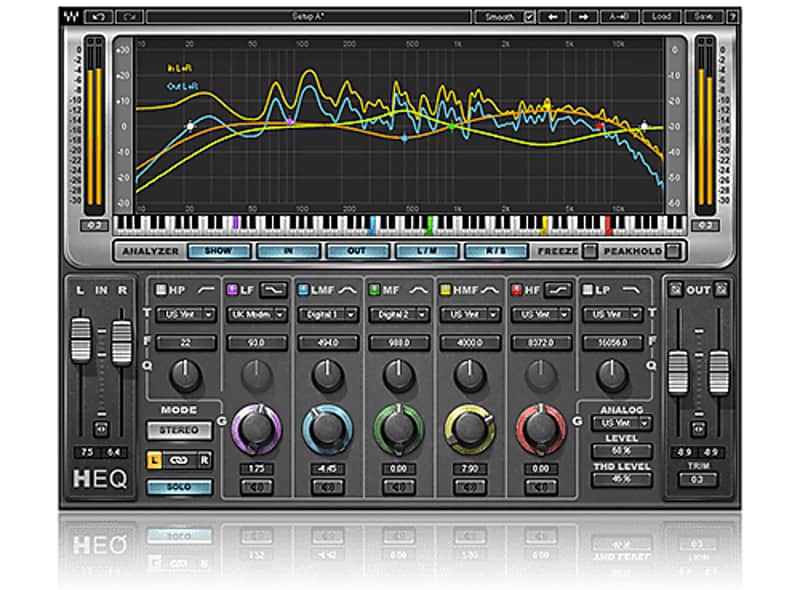Screen dimensions: 800x590
Task: Click the input fader link icon
Action: (101, 429)
